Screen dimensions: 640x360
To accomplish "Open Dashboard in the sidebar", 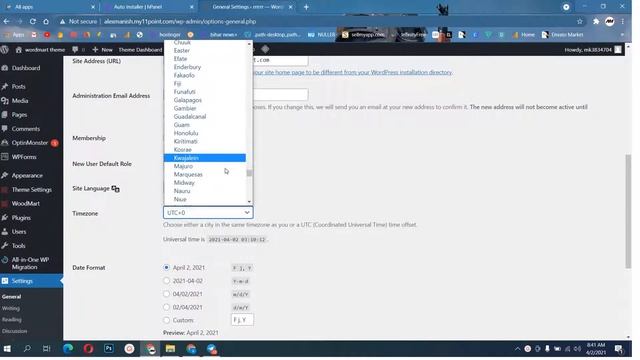I will click(26, 68).
